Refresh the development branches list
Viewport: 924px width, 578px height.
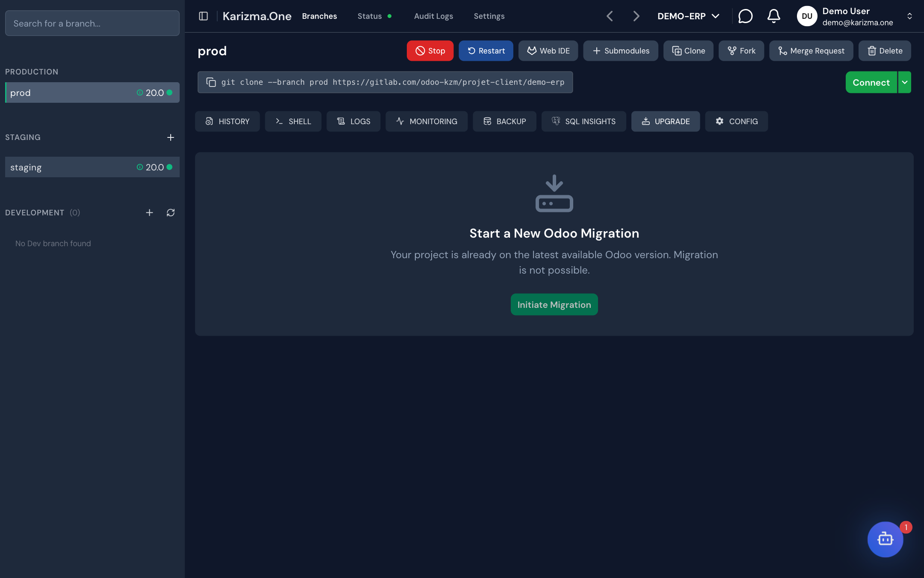(170, 213)
